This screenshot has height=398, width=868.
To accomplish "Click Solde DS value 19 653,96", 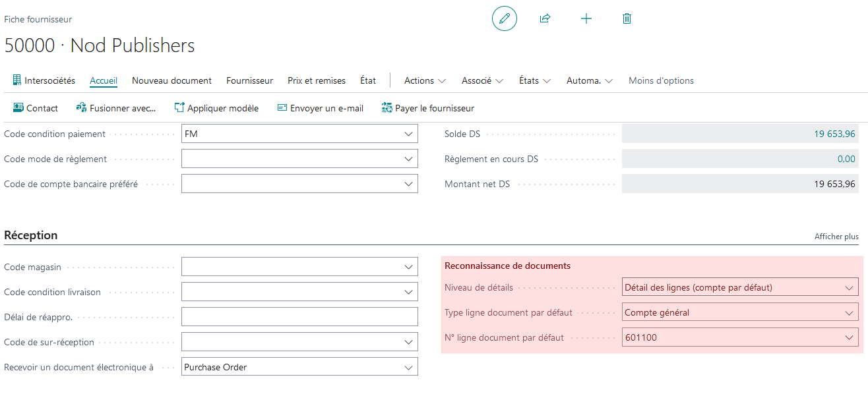I will pos(834,134).
